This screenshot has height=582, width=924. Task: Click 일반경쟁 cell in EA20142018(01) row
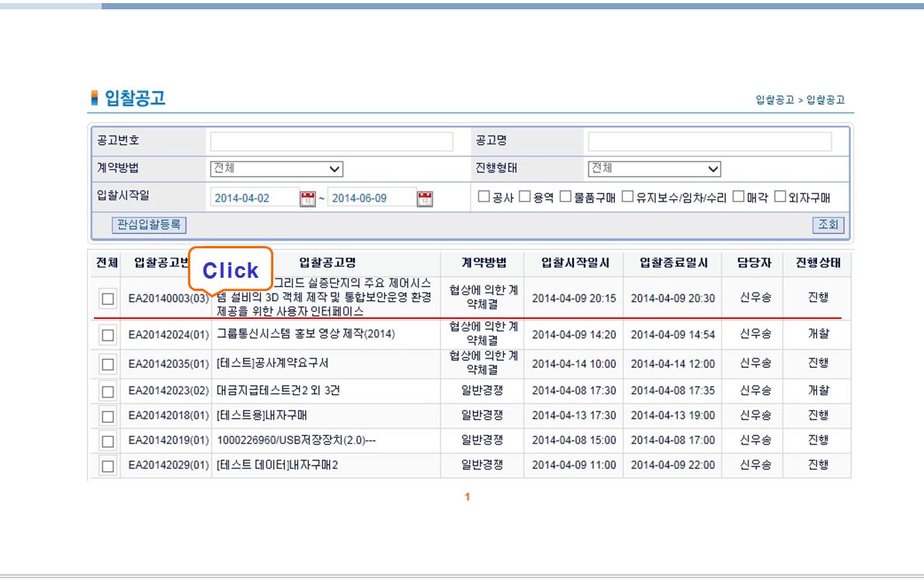tap(482, 415)
